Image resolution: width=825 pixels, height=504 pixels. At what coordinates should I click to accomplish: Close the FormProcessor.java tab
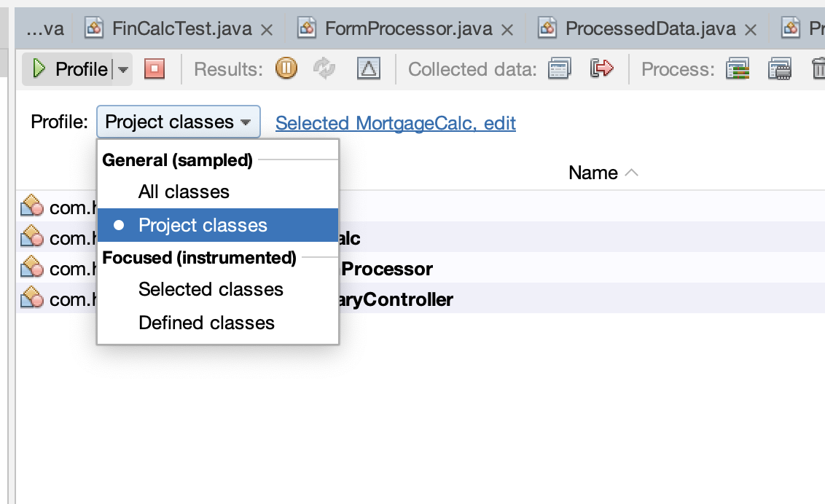508,30
